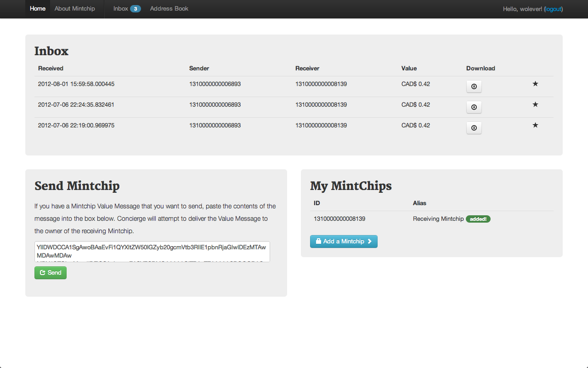Select timestamp 2012-07-06 22:19:00.969975
This screenshot has width=588, height=368.
click(76, 126)
